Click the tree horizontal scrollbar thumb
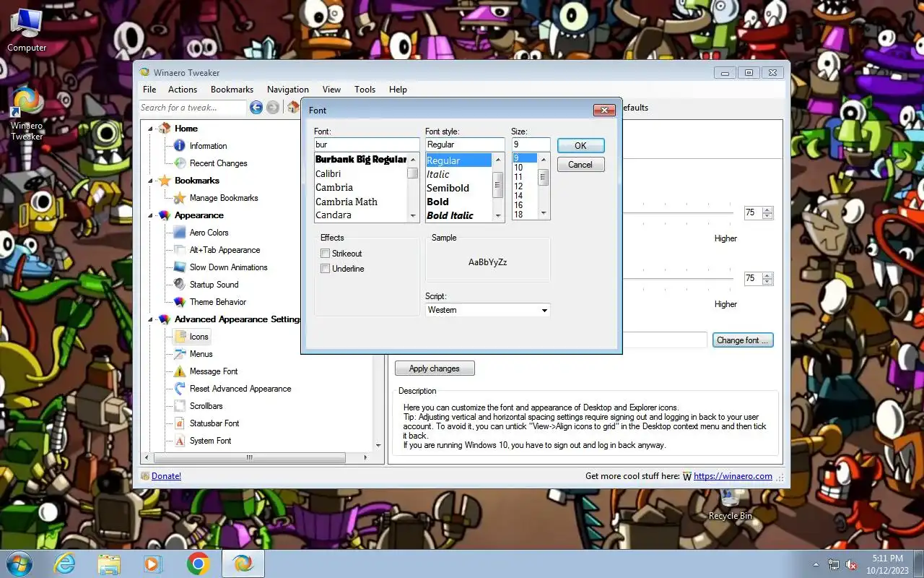924x578 pixels. click(250, 457)
